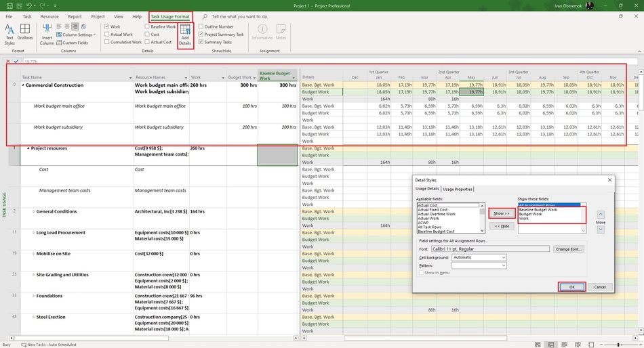The height and width of the screenshot is (348, 644).
Task: Open the Work column filter dropdown
Action: tap(224, 78)
